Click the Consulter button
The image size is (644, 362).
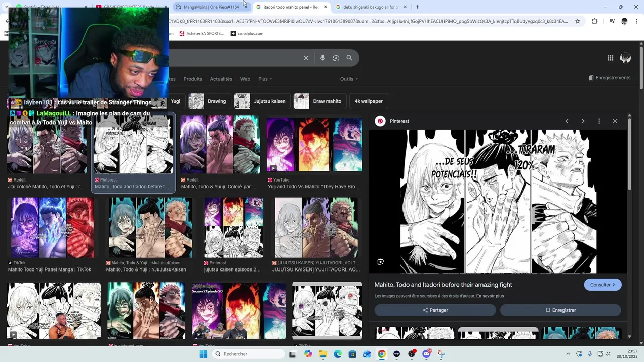pos(603,285)
